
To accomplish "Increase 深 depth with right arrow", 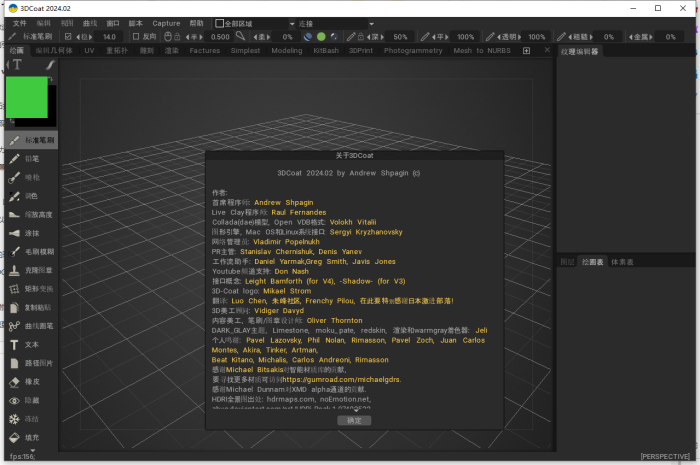I will coord(383,37).
